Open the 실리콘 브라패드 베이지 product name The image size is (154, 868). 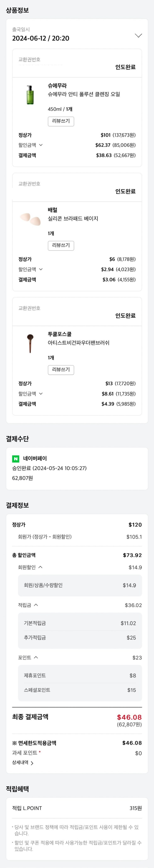point(73,219)
